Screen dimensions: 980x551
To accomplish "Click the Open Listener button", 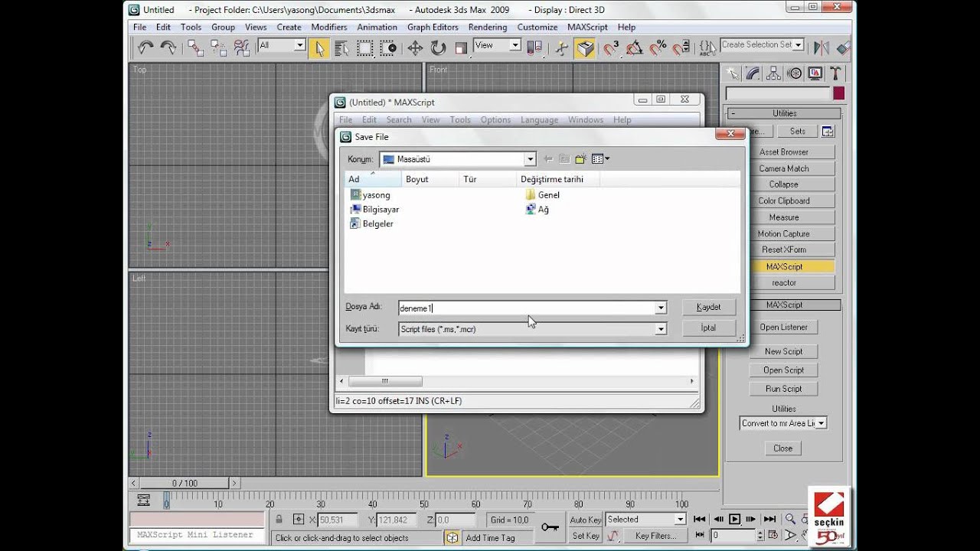I will coord(783,328).
